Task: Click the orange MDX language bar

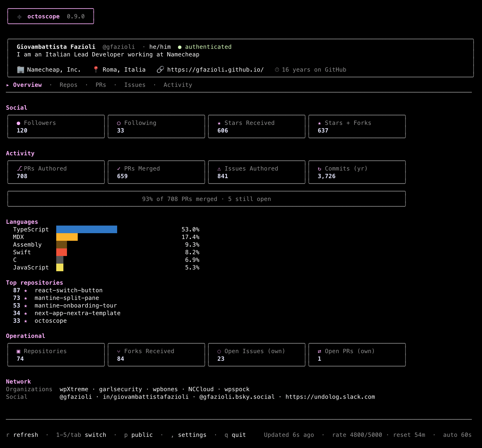Action: 67,237
